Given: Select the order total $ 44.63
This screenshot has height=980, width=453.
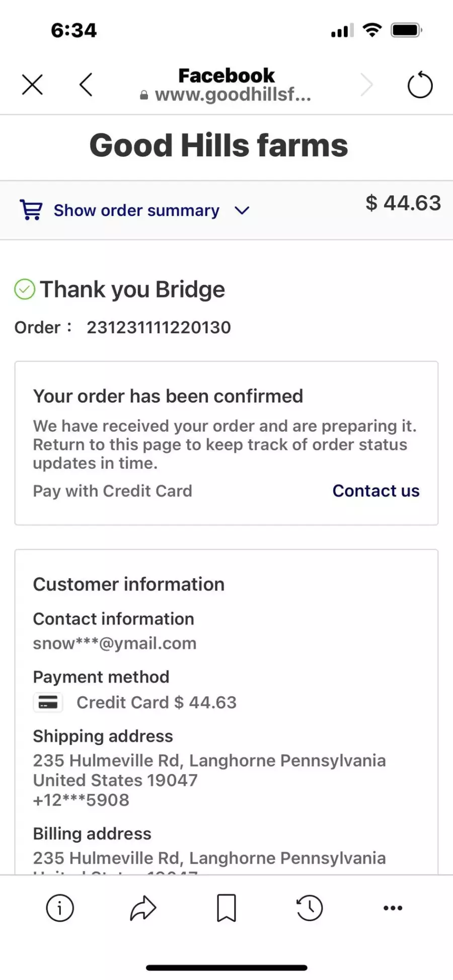Looking at the screenshot, I should [x=403, y=203].
